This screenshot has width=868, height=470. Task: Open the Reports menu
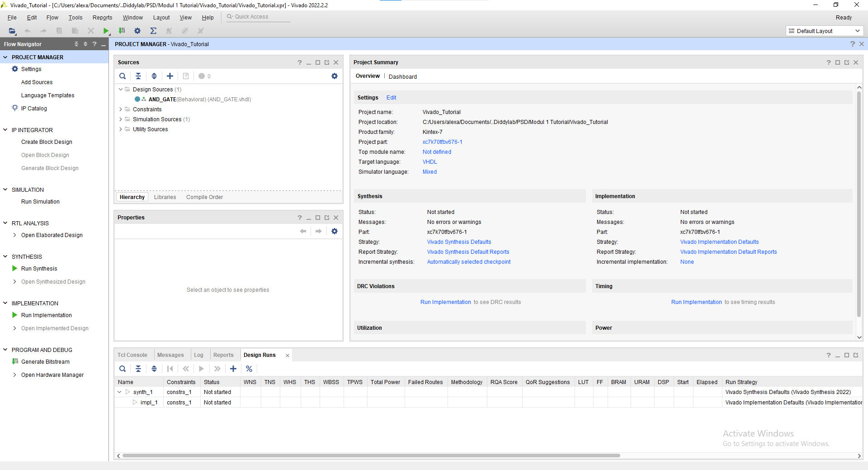[x=102, y=18]
